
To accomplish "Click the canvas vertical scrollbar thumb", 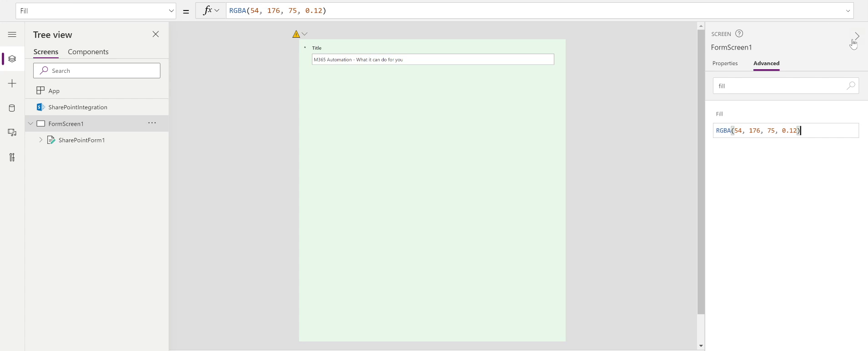I will (x=701, y=172).
